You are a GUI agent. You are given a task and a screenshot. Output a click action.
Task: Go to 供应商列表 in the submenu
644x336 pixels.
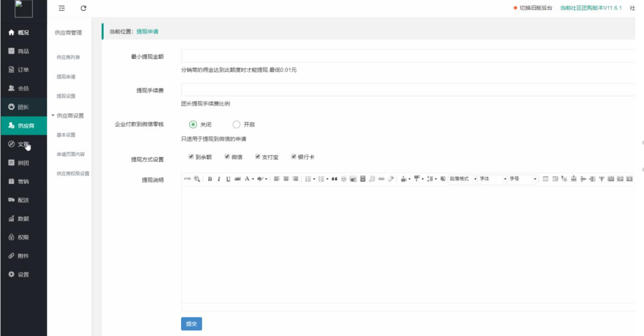click(68, 58)
